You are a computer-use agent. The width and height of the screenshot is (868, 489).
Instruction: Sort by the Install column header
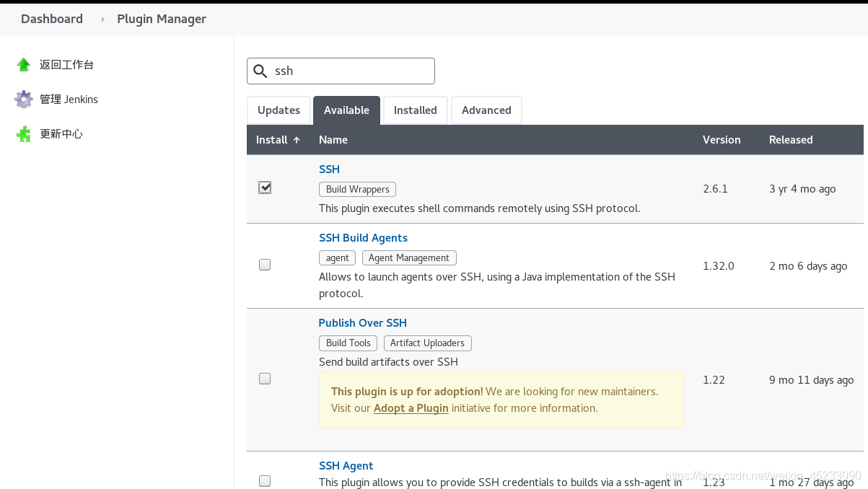click(x=278, y=140)
